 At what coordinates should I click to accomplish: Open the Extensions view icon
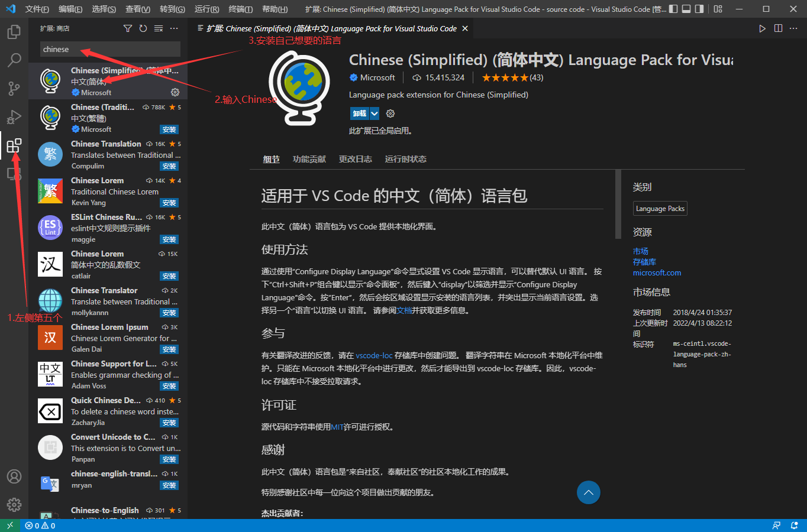click(x=14, y=145)
